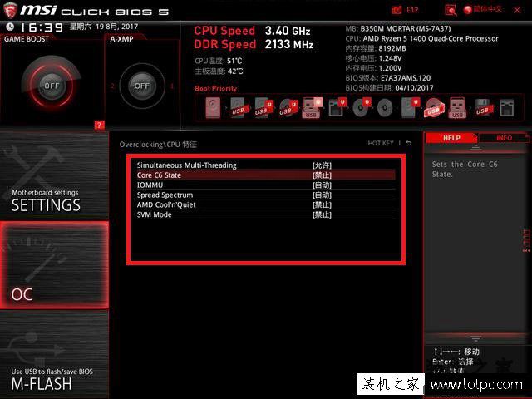Open the OC overclocking menu
Viewport: 532px width, 399px height.
(x=54, y=265)
